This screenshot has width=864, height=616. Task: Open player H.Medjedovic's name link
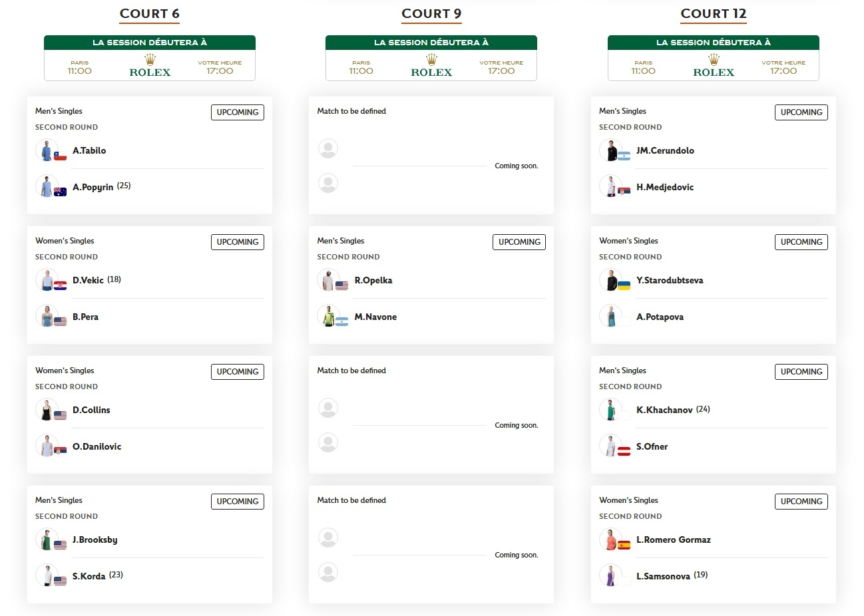coord(665,187)
